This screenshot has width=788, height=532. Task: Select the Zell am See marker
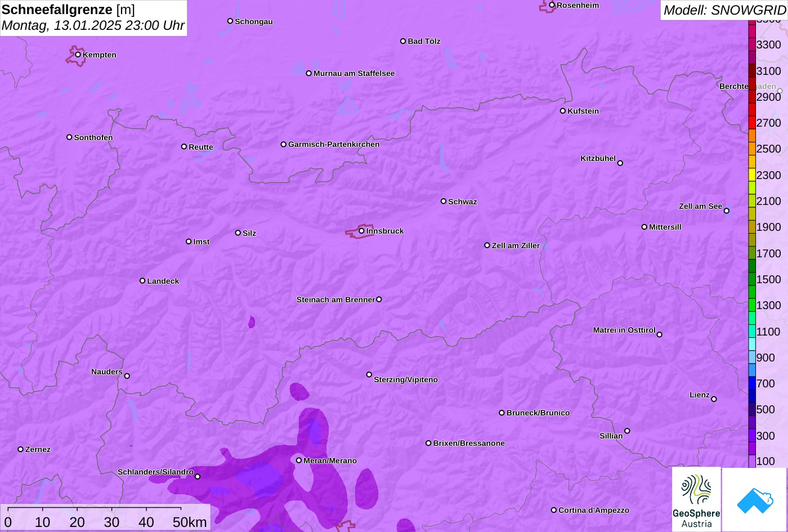[727, 211]
